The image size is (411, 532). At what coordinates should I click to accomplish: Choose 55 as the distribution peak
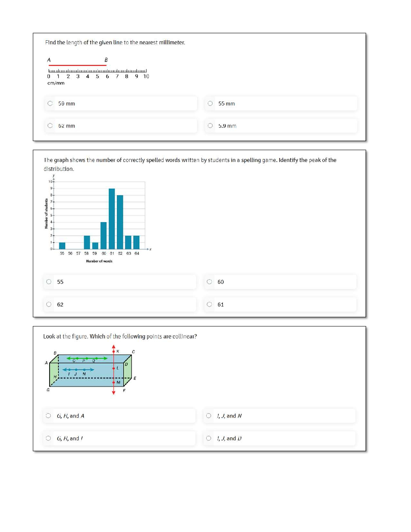point(49,282)
